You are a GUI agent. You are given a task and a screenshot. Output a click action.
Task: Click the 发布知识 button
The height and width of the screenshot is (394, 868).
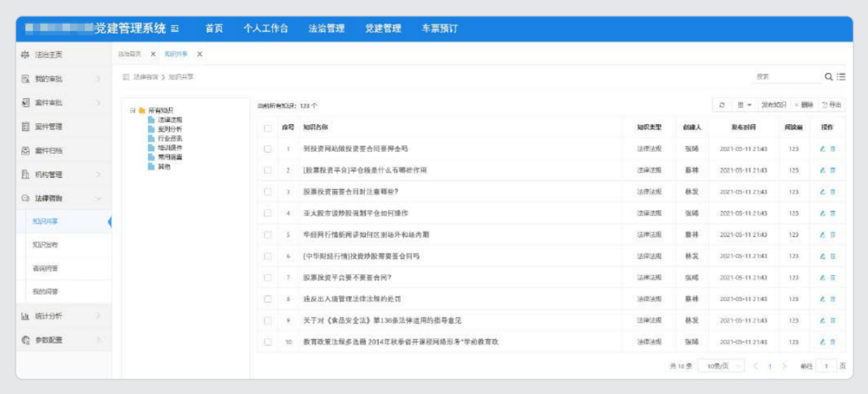pyautogui.click(x=774, y=105)
